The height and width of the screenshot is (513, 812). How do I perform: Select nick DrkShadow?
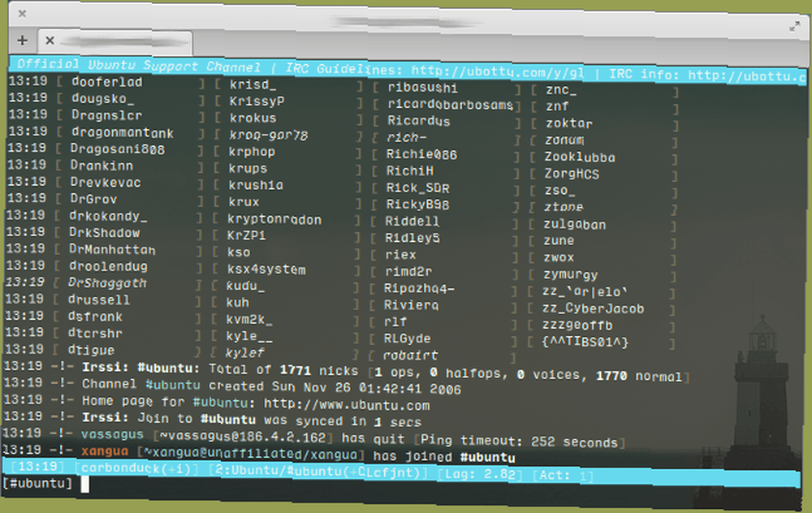point(105,233)
